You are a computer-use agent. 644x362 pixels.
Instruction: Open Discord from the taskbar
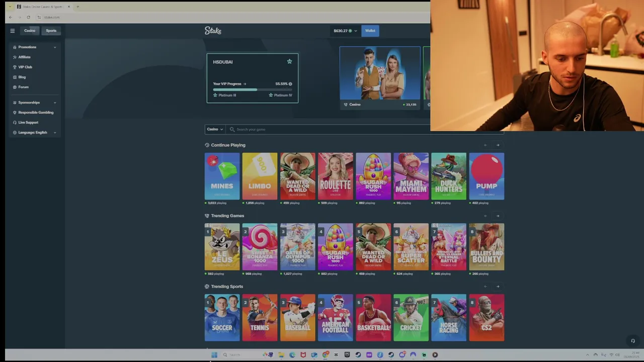pos(403,354)
